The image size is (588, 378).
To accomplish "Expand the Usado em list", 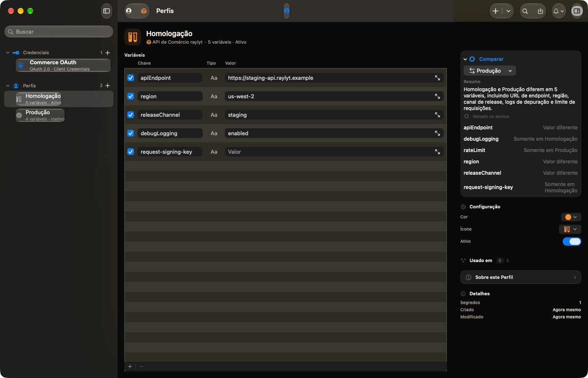I will tap(508, 261).
